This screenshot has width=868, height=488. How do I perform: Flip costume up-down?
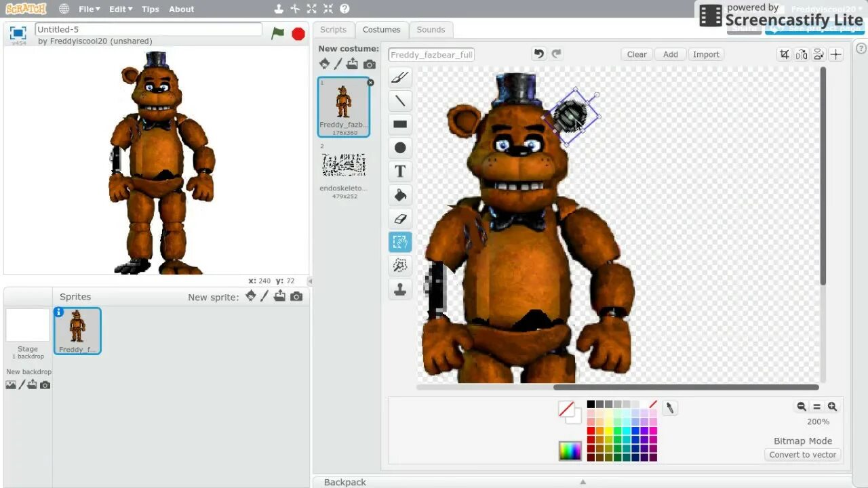click(818, 54)
